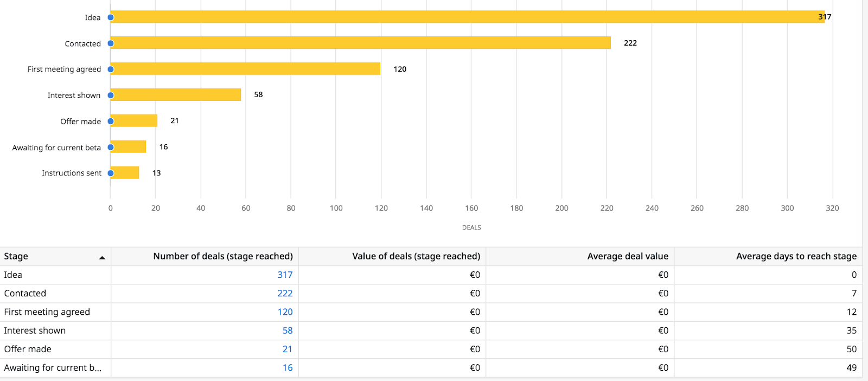Toggle sort arrow in Stage column header
This screenshot has height=381, width=868.
click(x=102, y=257)
